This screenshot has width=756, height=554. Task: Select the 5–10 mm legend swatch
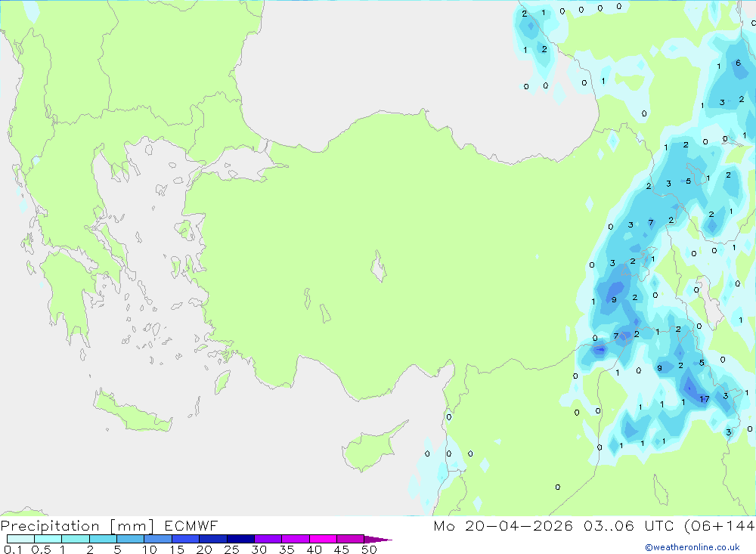click(130, 539)
